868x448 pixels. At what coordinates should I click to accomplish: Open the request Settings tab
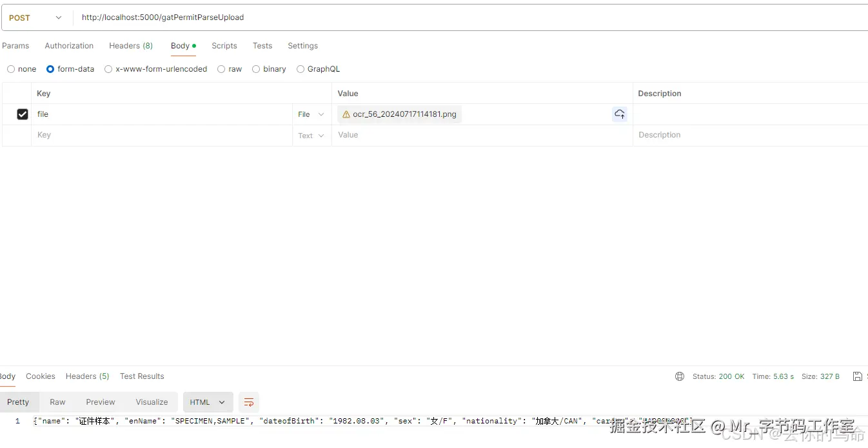coord(303,46)
